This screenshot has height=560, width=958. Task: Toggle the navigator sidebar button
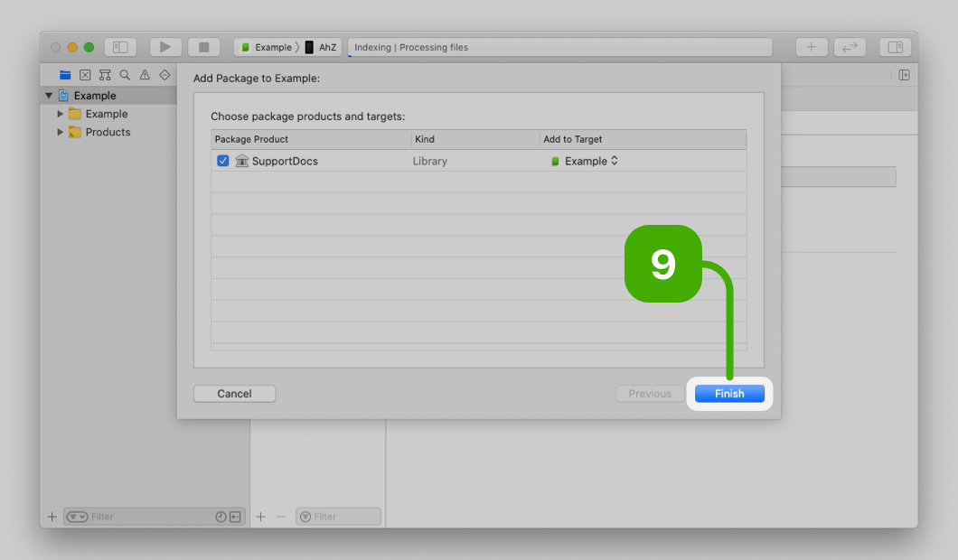120,47
